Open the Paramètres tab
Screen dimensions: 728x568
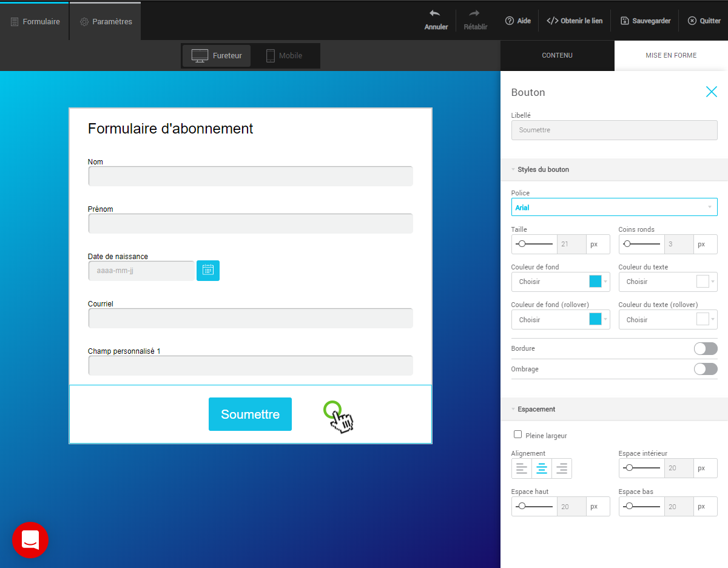(106, 22)
